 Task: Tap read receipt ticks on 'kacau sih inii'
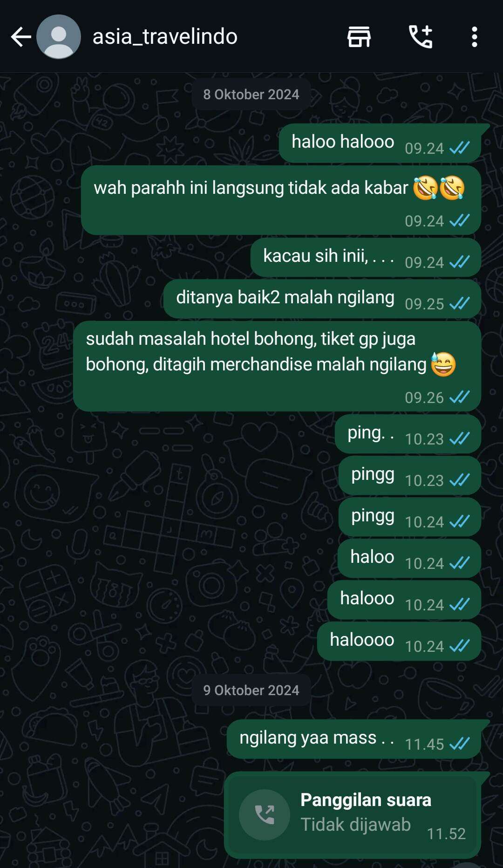point(460,262)
